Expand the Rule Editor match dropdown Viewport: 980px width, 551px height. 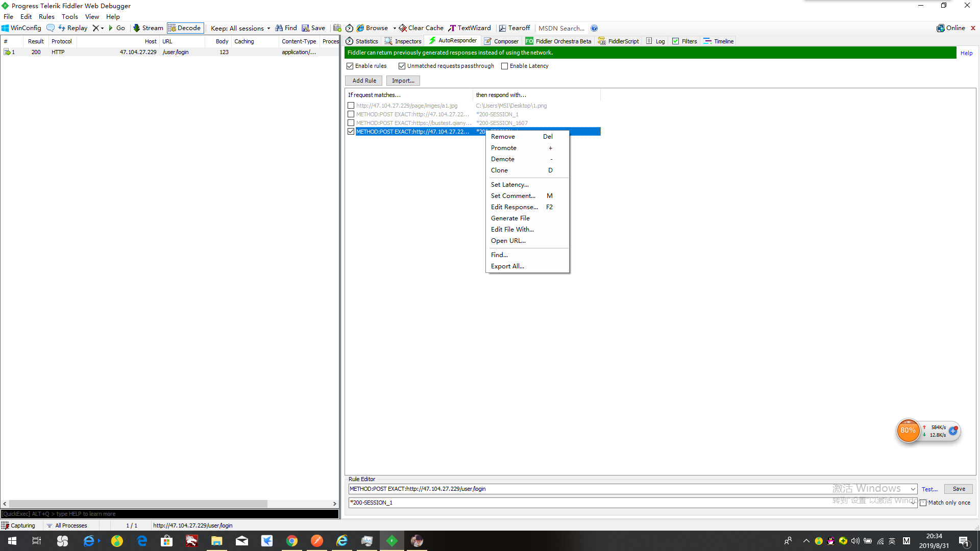coord(913,489)
